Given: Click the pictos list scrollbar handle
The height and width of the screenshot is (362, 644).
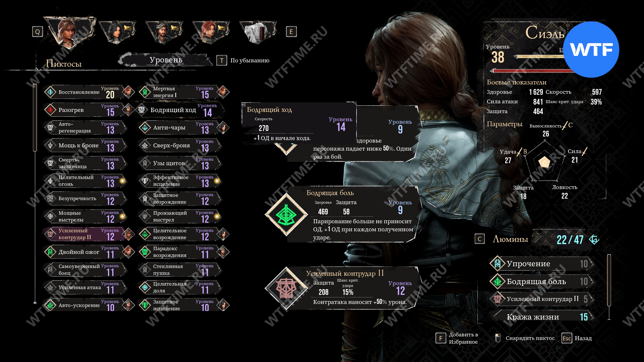Looking at the screenshot, I should coord(35,118).
